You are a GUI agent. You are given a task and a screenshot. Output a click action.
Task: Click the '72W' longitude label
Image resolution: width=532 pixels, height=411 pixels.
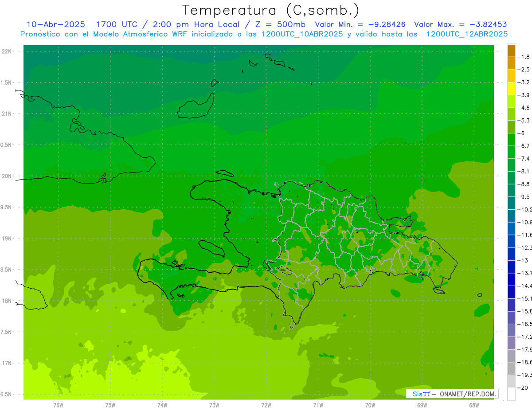click(x=266, y=405)
